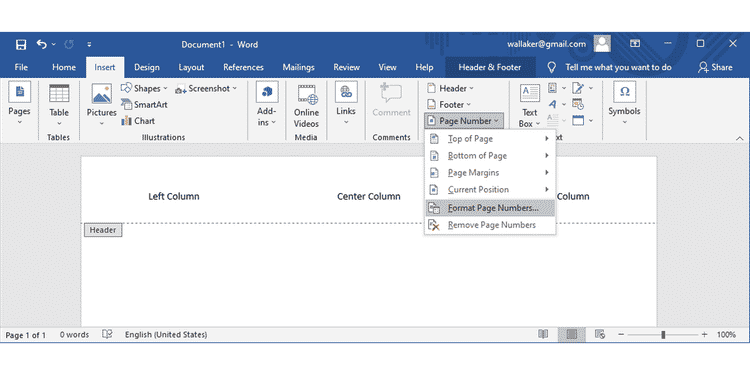The height and width of the screenshot is (375, 750).
Task: Click the Center Column header text
Action: click(x=369, y=197)
